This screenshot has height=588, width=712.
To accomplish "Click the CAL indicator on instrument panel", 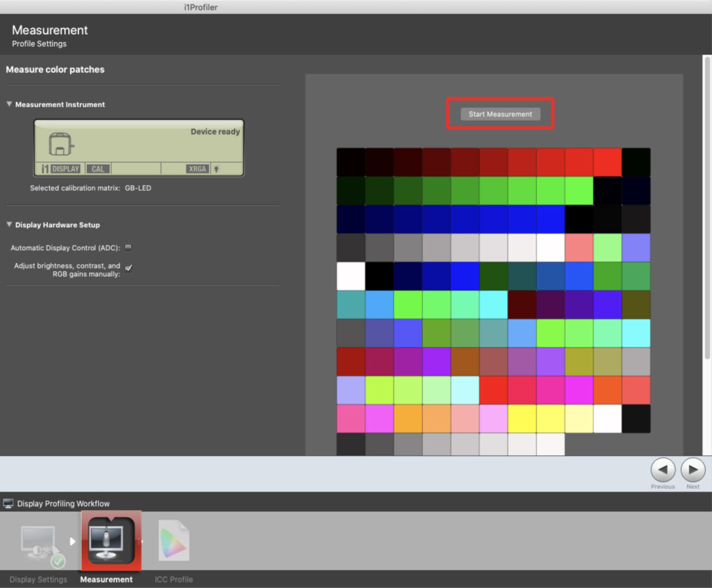I will tap(98, 169).
